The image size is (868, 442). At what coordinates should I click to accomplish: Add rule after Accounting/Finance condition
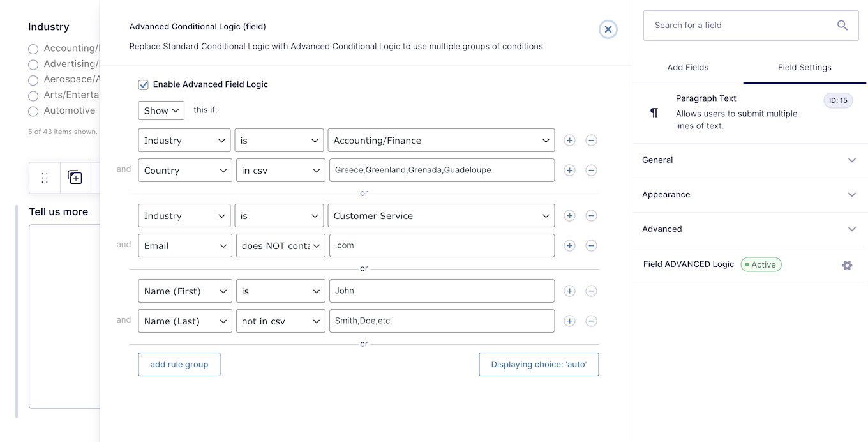[x=570, y=141]
